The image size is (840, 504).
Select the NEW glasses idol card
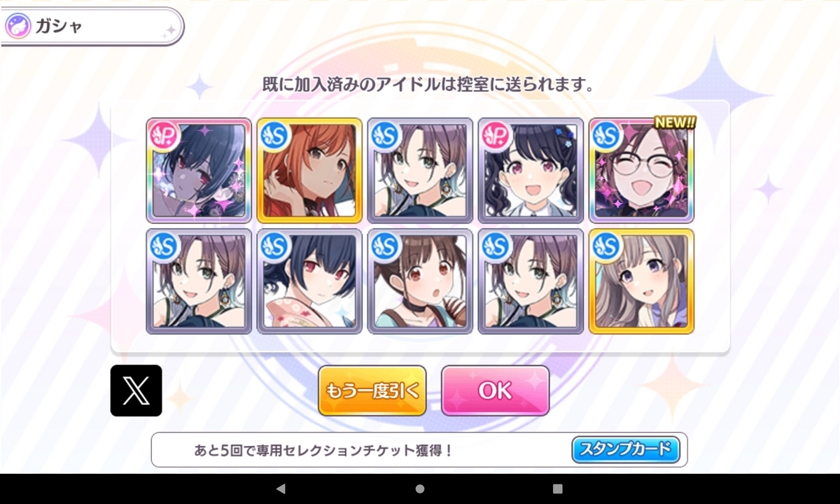(641, 170)
